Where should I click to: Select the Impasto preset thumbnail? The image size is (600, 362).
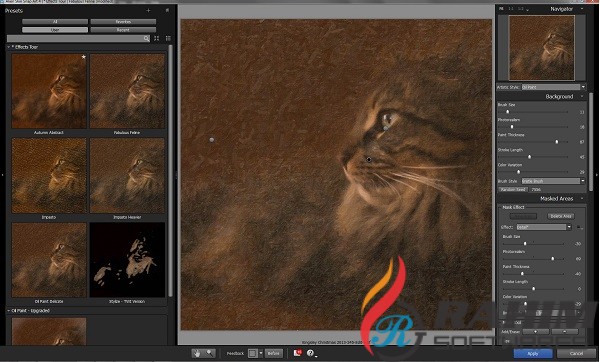pyautogui.click(x=49, y=176)
